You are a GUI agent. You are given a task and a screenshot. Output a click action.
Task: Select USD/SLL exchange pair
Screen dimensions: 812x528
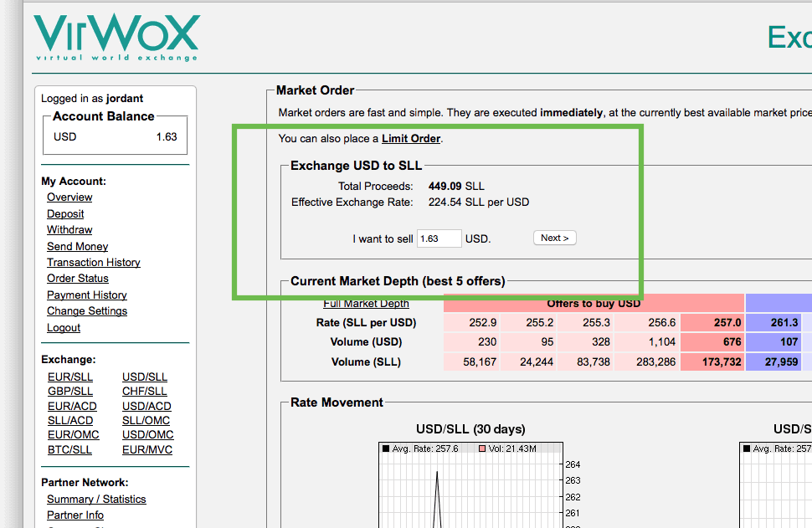pos(145,377)
